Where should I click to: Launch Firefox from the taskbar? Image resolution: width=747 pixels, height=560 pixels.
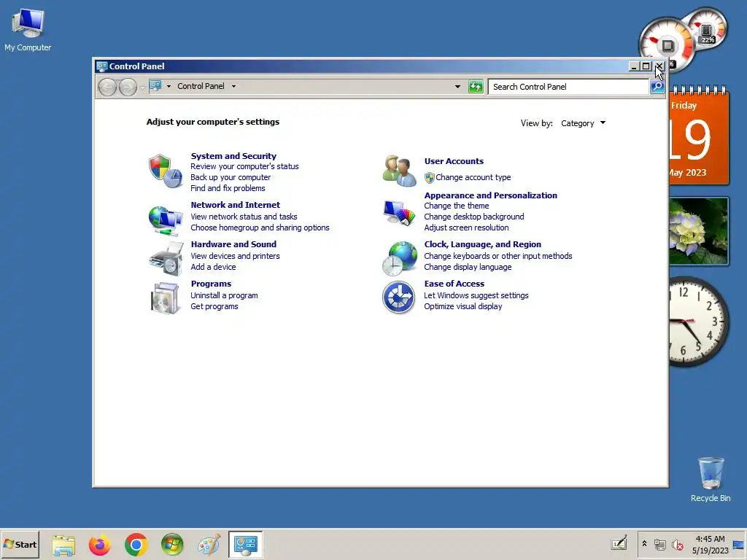click(99, 545)
